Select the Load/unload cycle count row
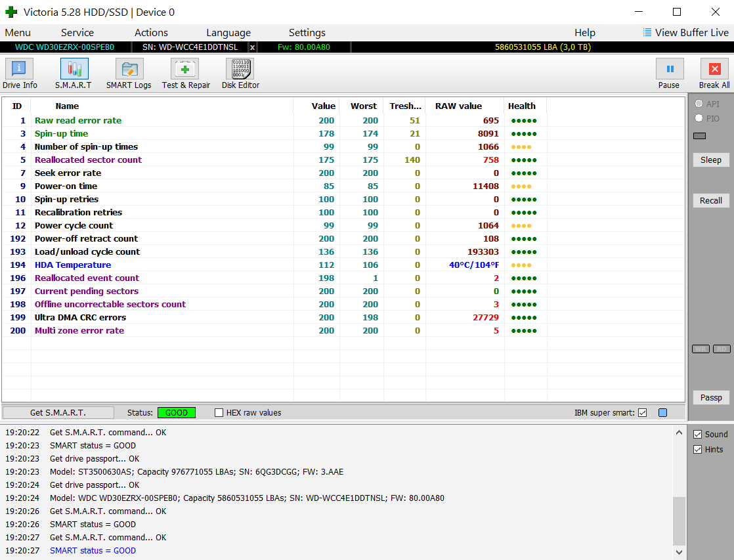 (343, 251)
